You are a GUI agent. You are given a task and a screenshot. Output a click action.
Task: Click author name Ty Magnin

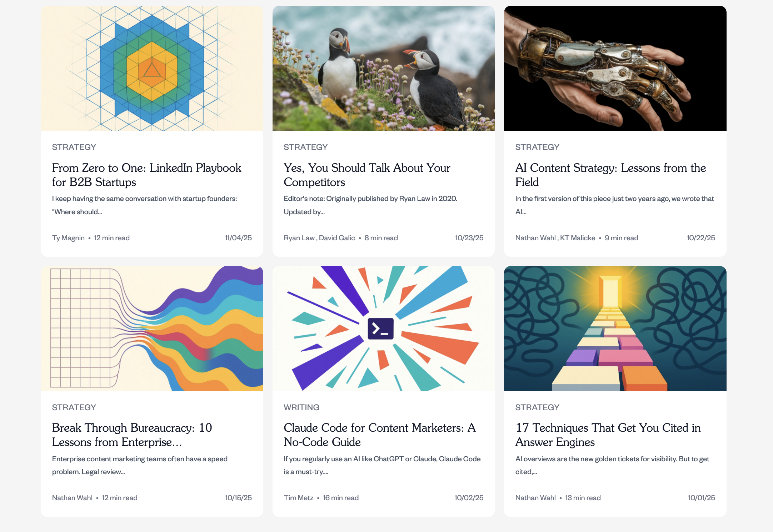68,238
